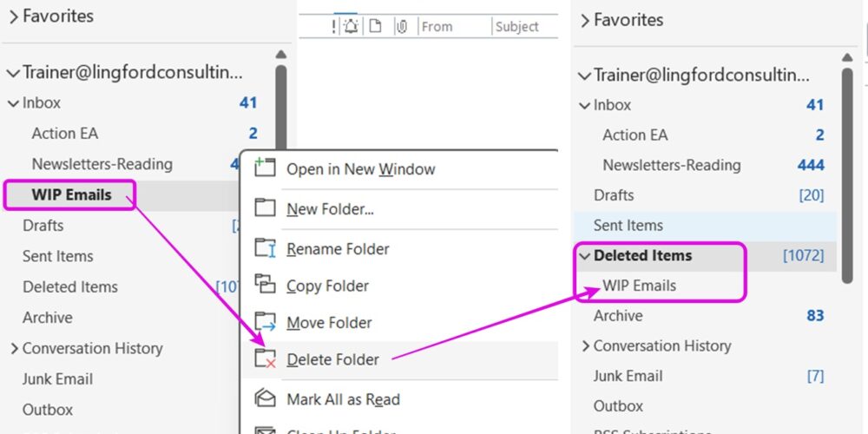This screenshot has width=868, height=434.
Task: Click the Copy Folder icon in context menu
Action: click(265, 286)
